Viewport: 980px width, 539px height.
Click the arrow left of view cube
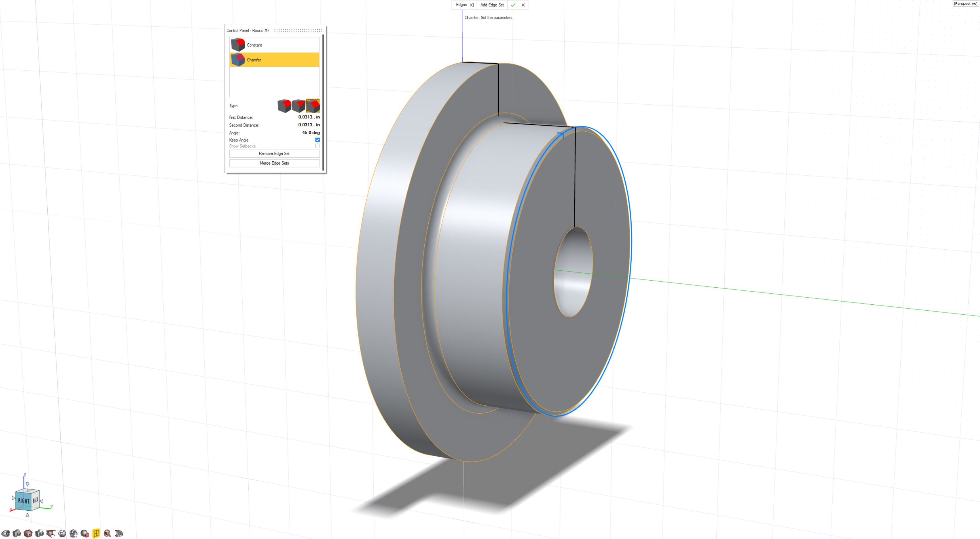click(13, 498)
